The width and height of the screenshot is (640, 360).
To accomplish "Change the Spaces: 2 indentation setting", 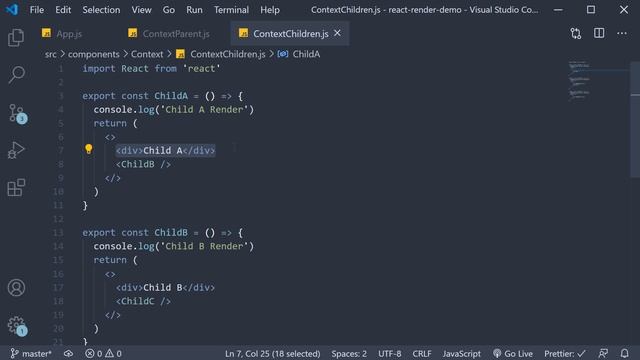I will pyautogui.click(x=349, y=353).
